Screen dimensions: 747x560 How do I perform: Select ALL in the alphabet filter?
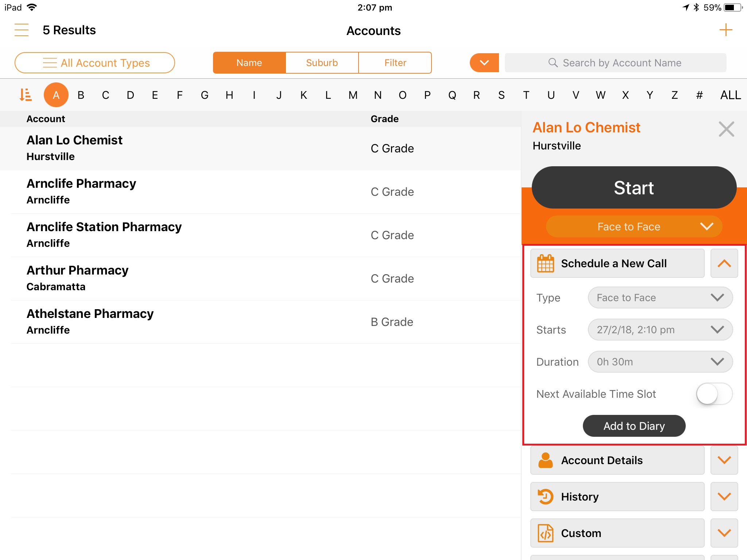pos(730,95)
